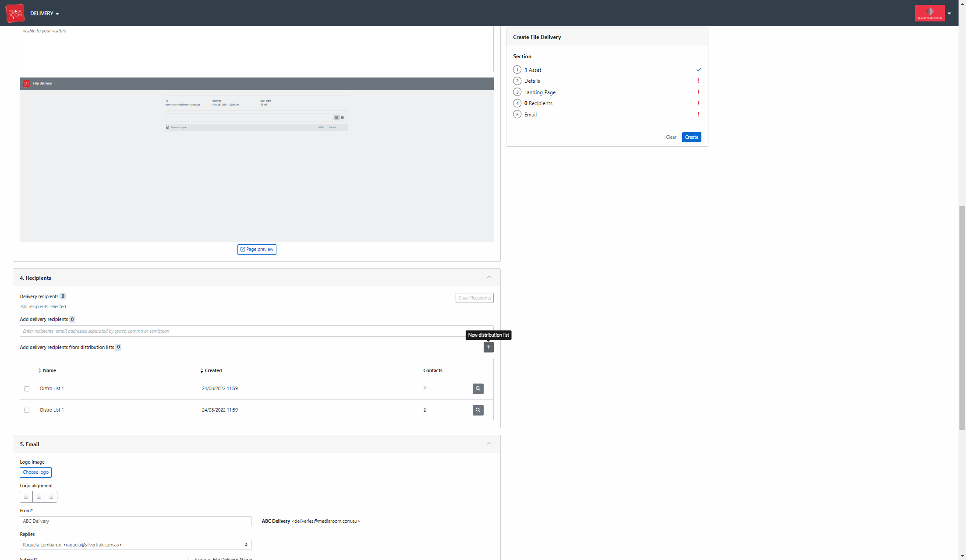Add a new distribution list with plus icon

click(488, 347)
